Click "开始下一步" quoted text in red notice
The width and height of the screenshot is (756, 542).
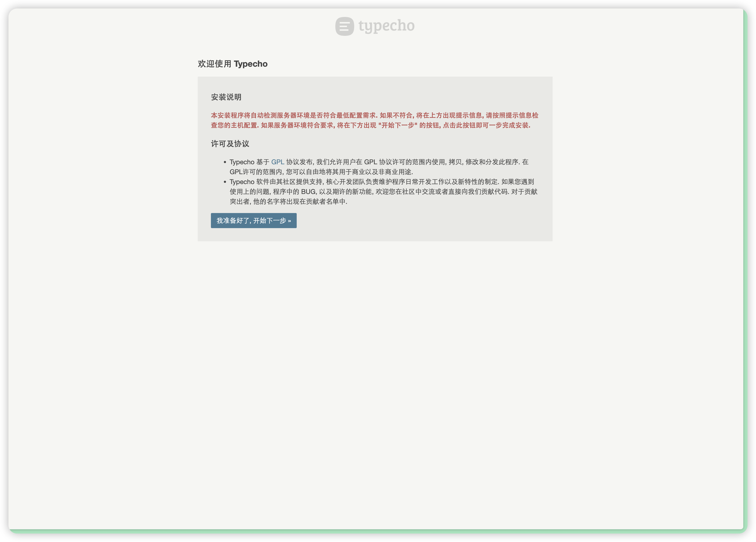tap(398, 125)
